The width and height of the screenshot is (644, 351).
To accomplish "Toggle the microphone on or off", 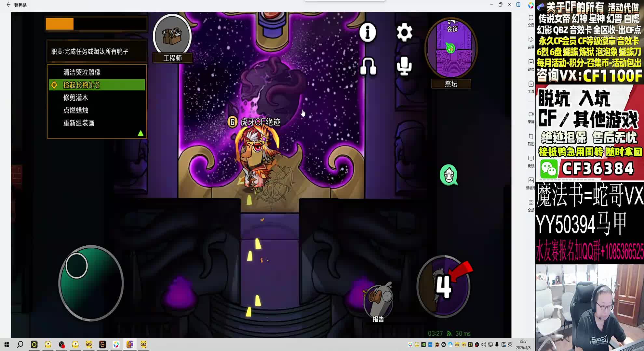I will pos(404,66).
